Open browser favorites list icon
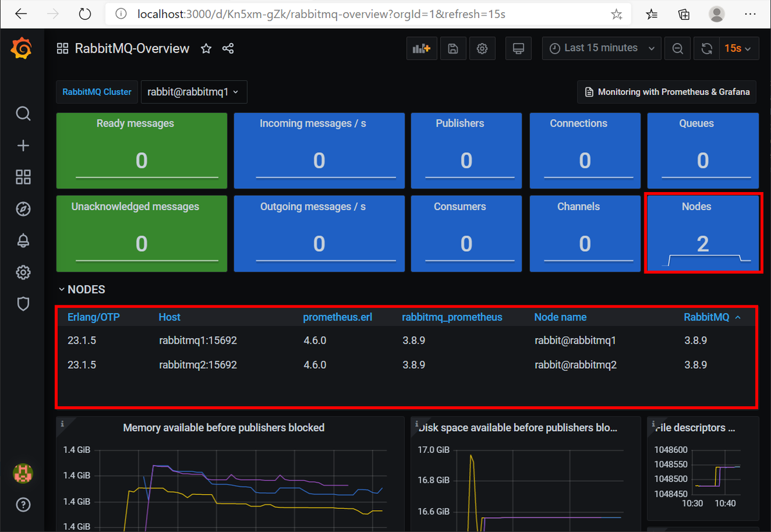 [651, 14]
